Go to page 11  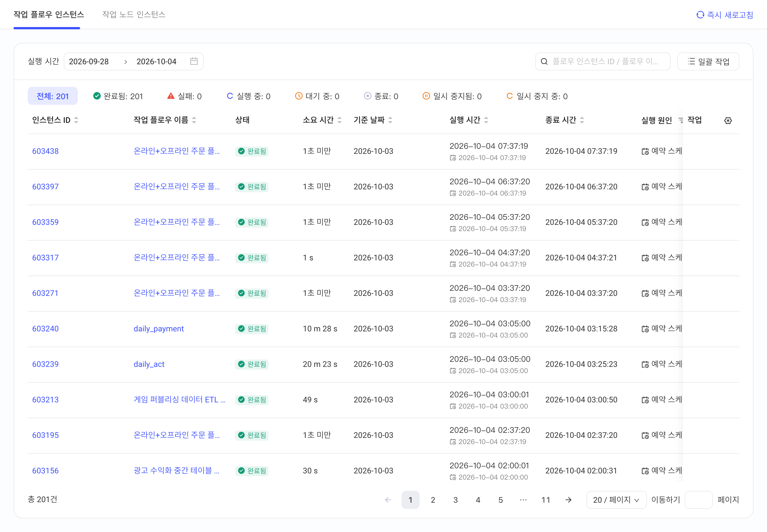click(546, 500)
